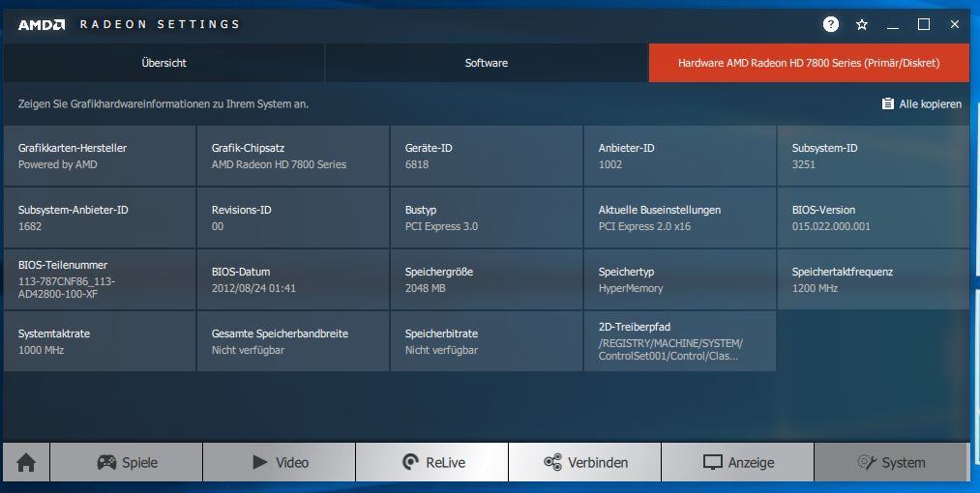Viewport: 980px width, 493px height.
Task: Click the Revisions-ID 00 tile
Action: click(293, 217)
